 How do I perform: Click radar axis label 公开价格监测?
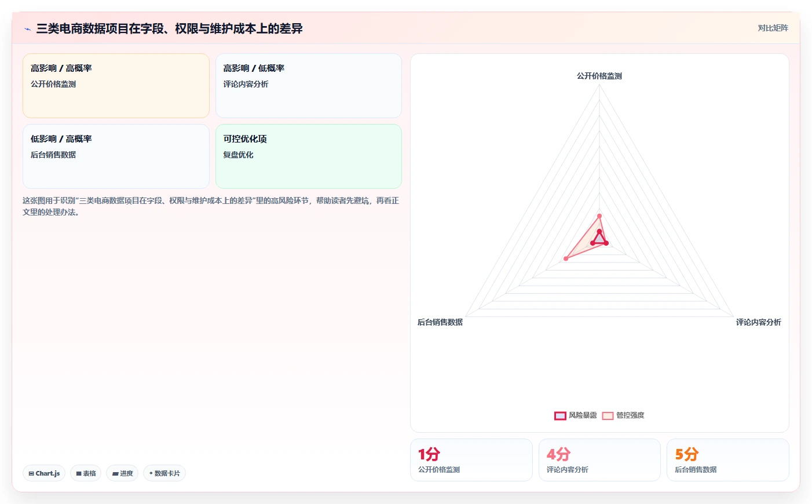tap(599, 76)
